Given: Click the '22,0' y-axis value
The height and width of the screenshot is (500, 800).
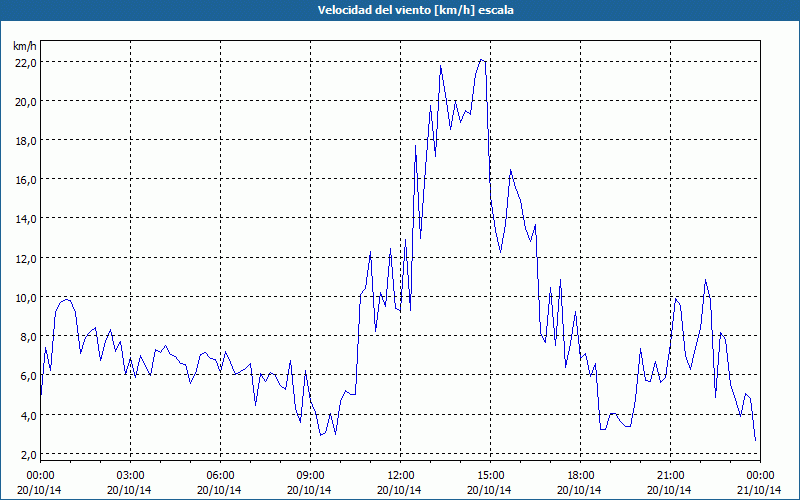Looking at the screenshot, I should coord(26,62).
